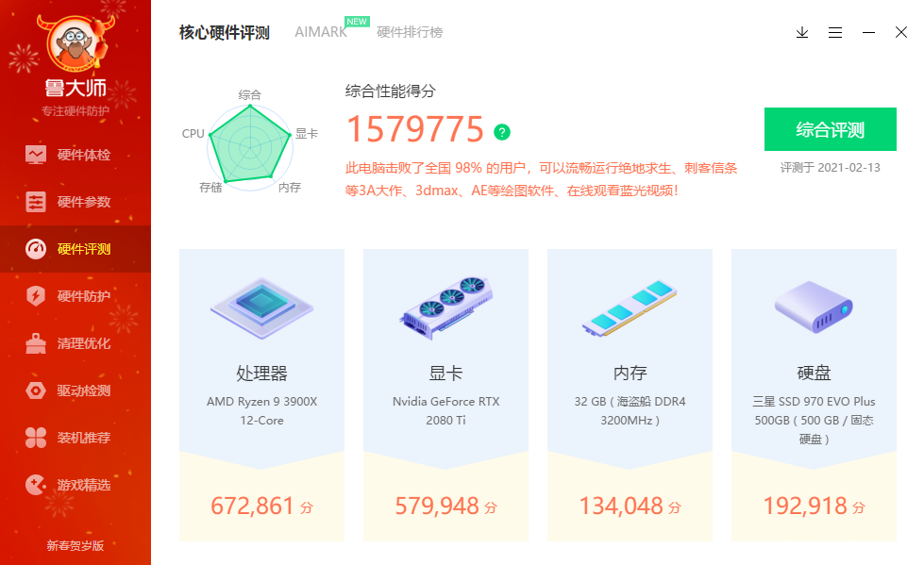Image resolution: width=924 pixels, height=565 pixels.
Task: Open the 硬件防护 sidebar menu item
Action: [76, 296]
